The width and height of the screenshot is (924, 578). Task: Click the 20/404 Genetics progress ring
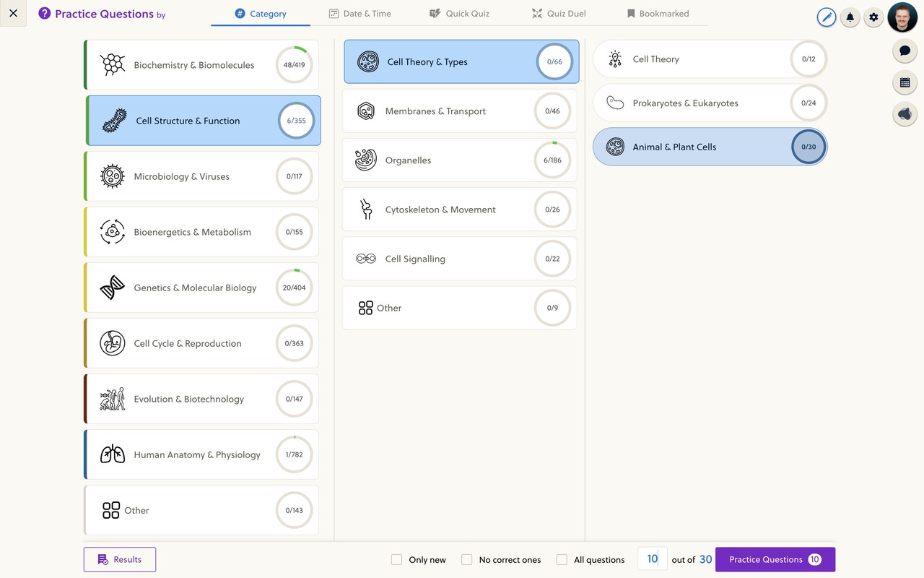point(295,288)
